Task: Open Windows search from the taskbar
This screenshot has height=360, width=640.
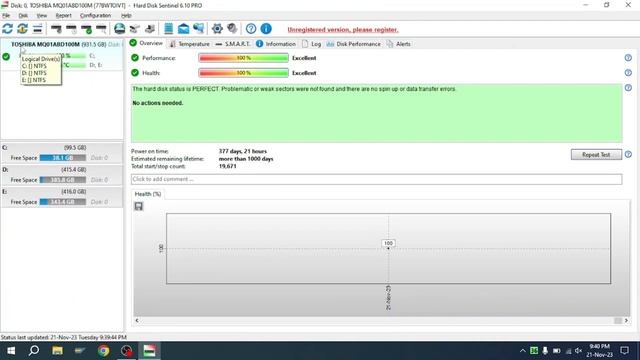Action: click(x=34, y=351)
